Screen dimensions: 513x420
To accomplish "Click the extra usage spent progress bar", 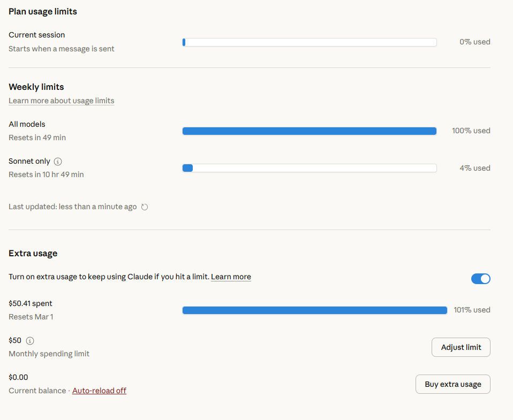I will (315, 310).
